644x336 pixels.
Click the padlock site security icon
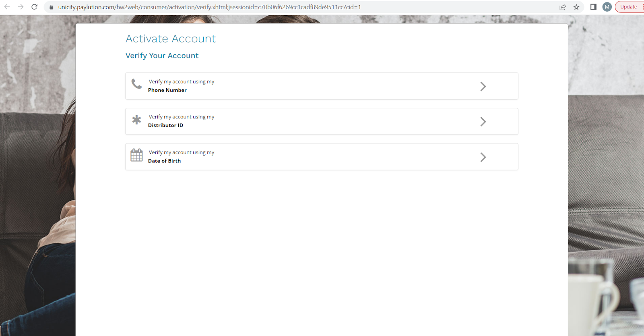click(51, 7)
